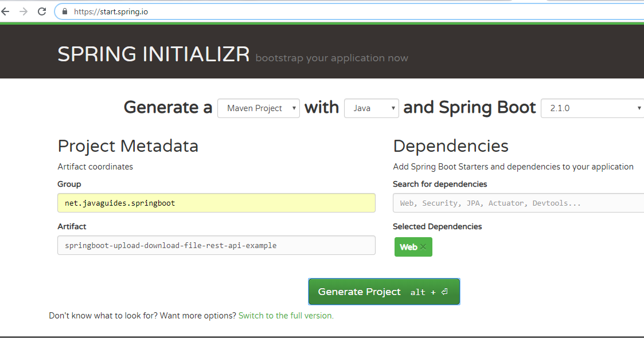Click the Group input field

[x=216, y=202]
